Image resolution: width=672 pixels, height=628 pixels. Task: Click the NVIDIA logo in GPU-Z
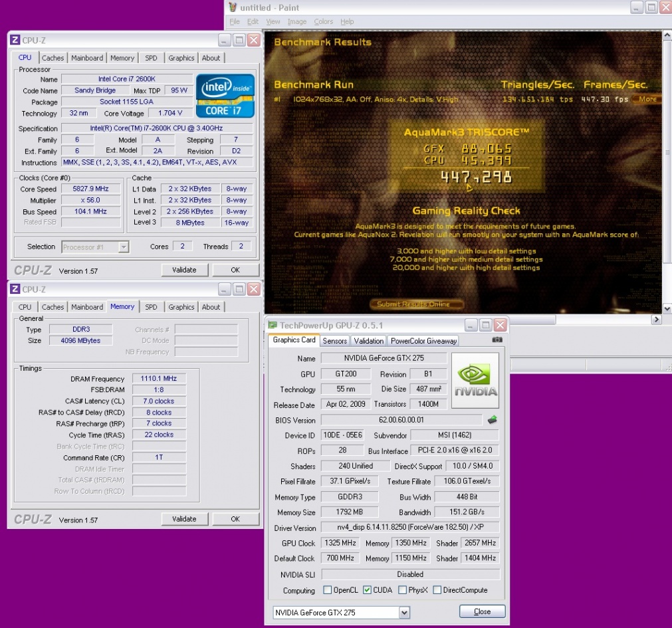click(475, 379)
